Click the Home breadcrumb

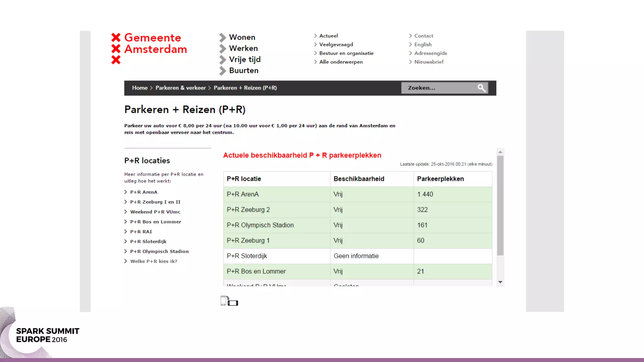140,88
